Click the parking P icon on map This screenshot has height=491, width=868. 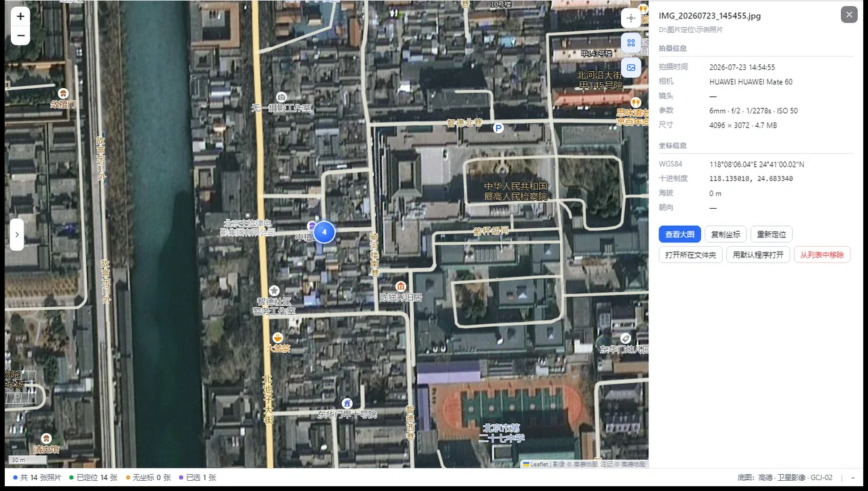tap(498, 127)
